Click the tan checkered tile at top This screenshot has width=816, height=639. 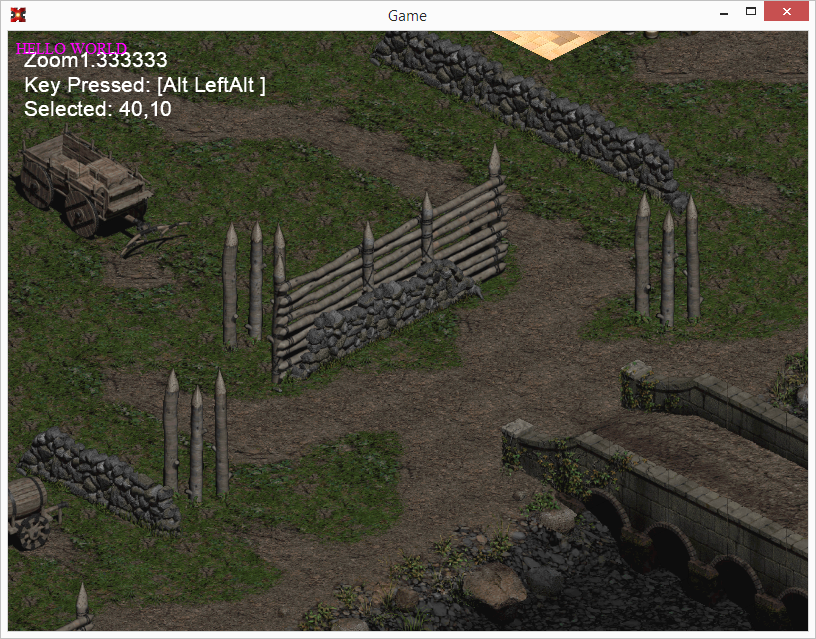[550, 44]
